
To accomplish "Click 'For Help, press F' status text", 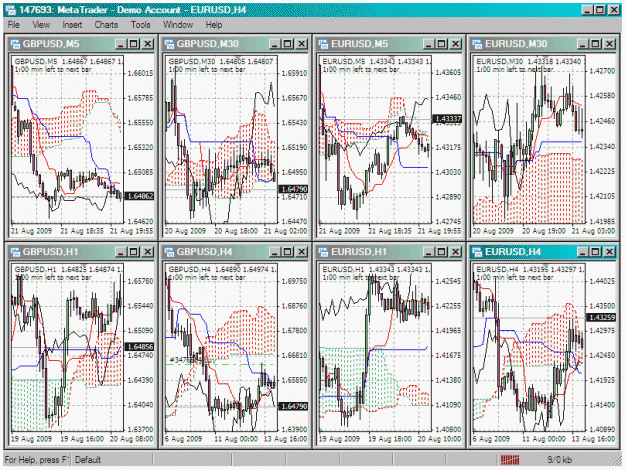I will coord(37,460).
